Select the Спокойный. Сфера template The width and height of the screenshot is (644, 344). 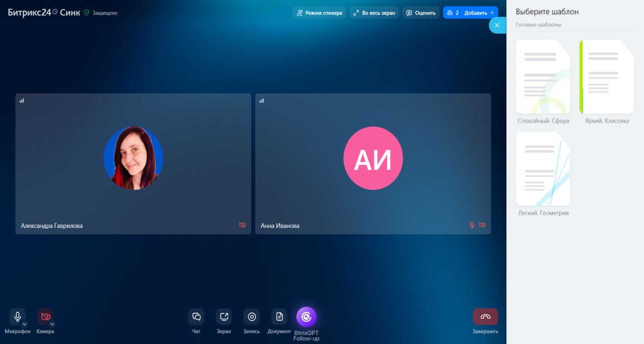pyautogui.click(x=543, y=77)
